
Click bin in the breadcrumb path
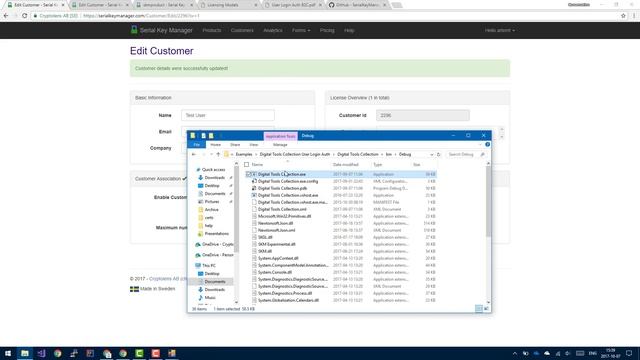click(x=389, y=154)
